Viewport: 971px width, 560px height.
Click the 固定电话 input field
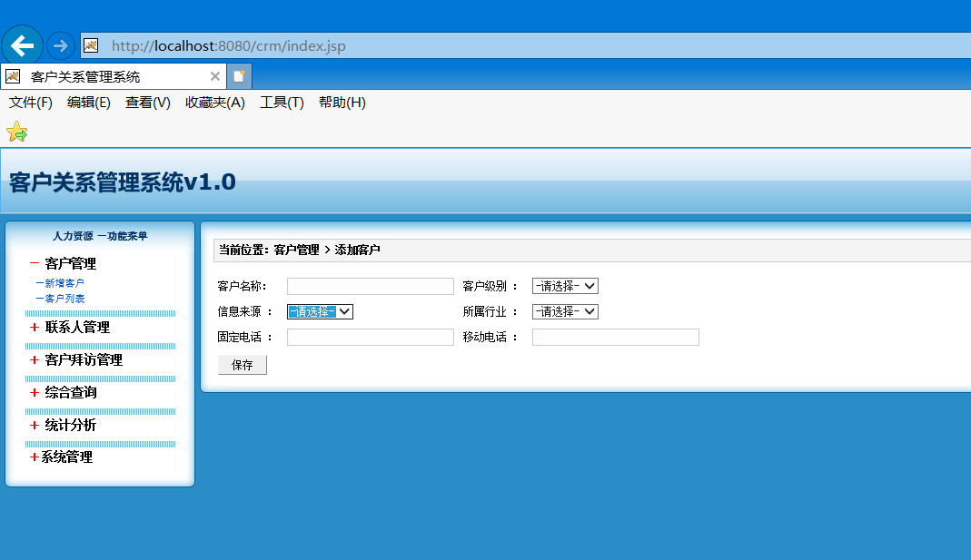pos(371,338)
